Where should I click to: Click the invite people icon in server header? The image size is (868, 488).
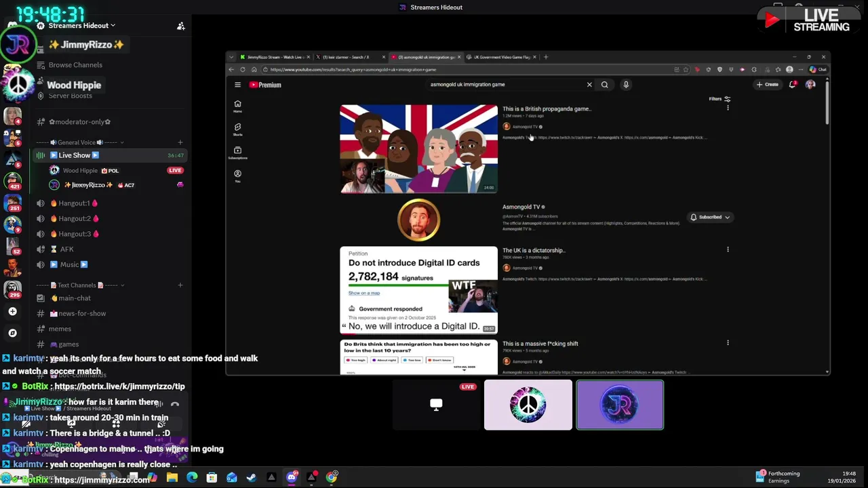[180, 26]
